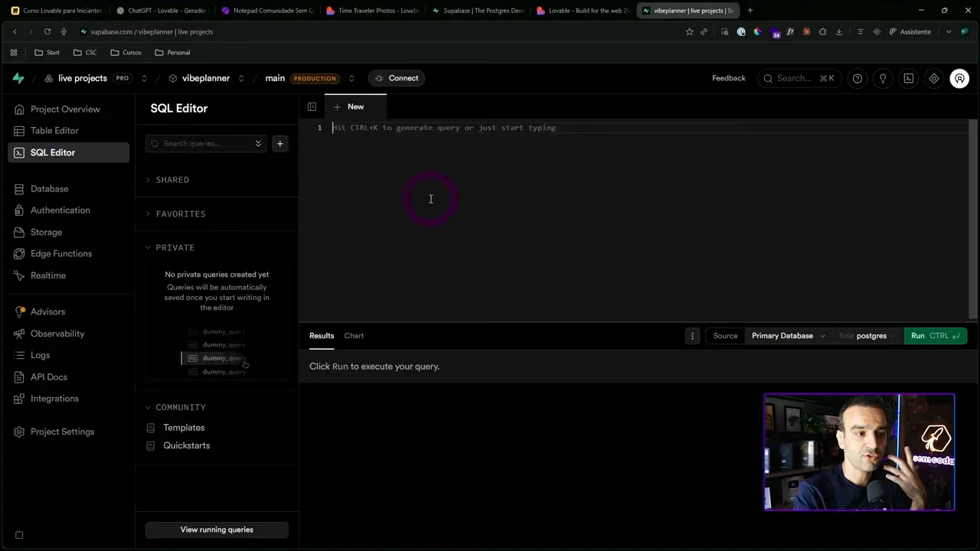
Task: Open the Advisors section
Action: 47,311
